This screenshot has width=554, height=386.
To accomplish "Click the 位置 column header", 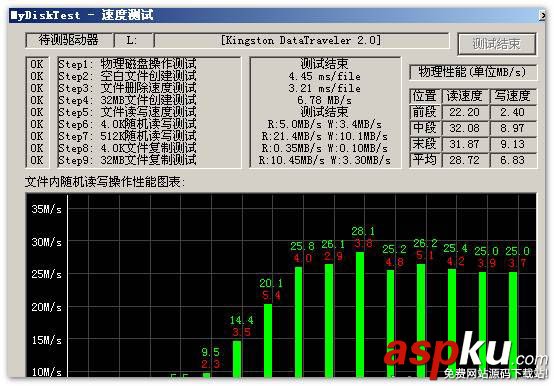I will 425,96.
